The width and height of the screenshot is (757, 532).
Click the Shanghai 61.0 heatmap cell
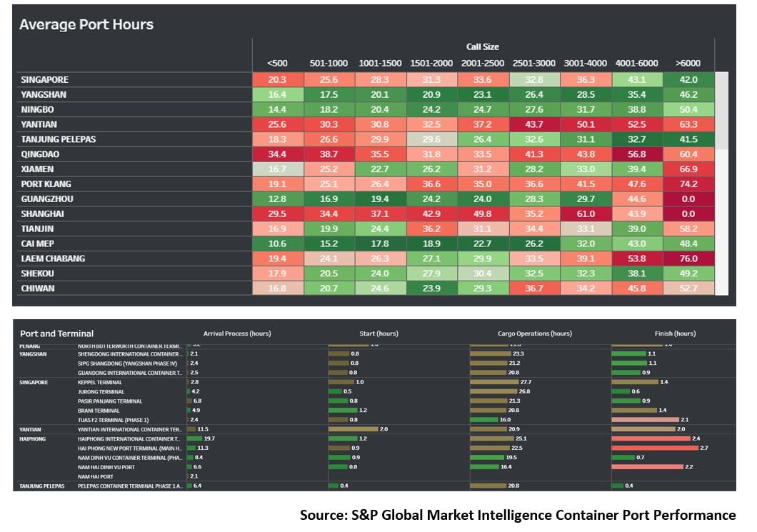tap(586, 214)
